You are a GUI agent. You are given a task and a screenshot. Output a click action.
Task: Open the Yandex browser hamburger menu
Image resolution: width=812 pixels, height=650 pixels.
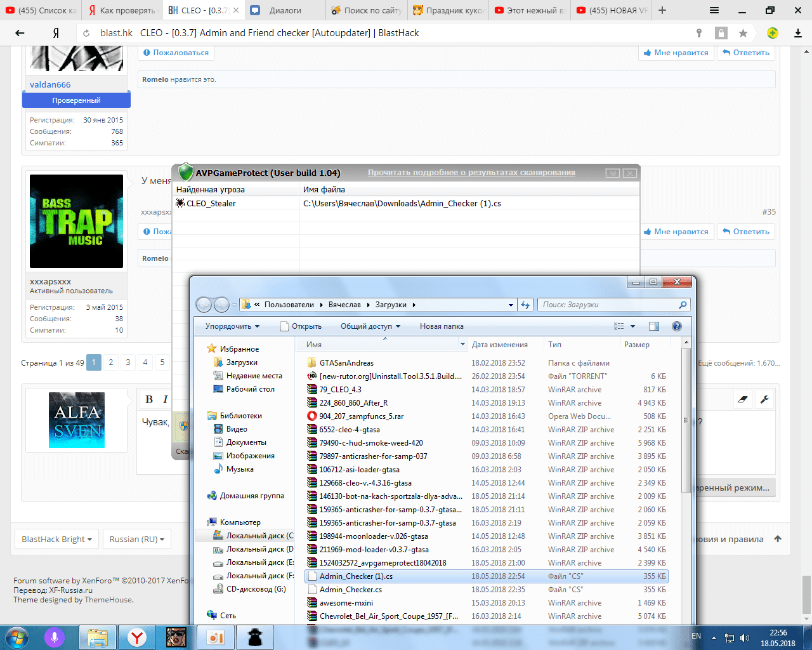point(714,10)
